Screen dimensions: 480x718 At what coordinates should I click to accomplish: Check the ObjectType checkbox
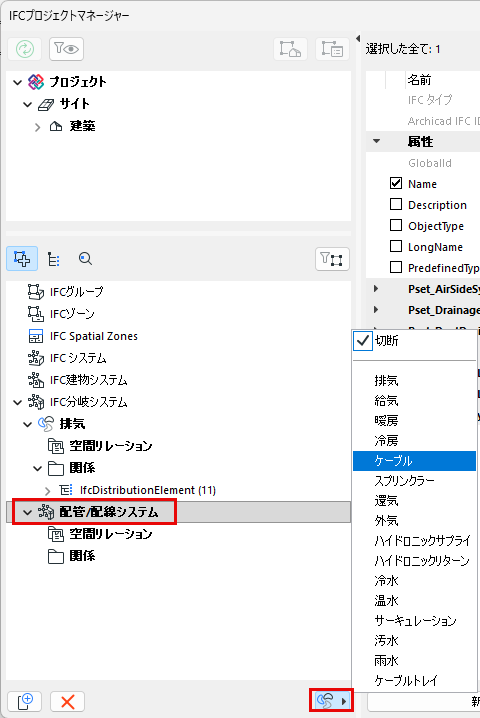coord(396,225)
